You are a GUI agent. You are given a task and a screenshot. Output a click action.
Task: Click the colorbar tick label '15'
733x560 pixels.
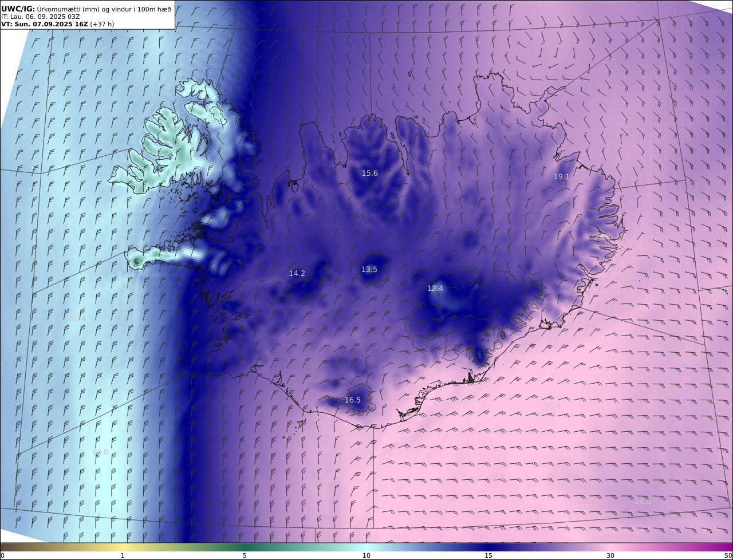488,555
